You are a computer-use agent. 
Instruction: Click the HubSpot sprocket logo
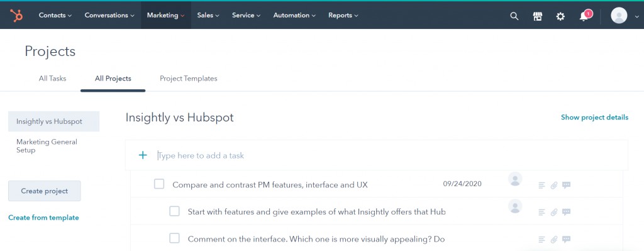(x=16, y=15)
